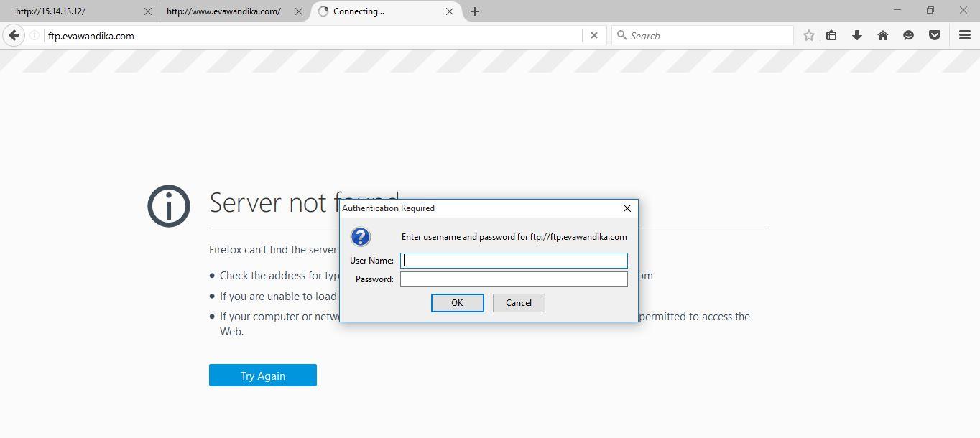The height and width of the screenshot is (438, 980).
Task: Focus the Password field
Action: [x=514, y=279]
